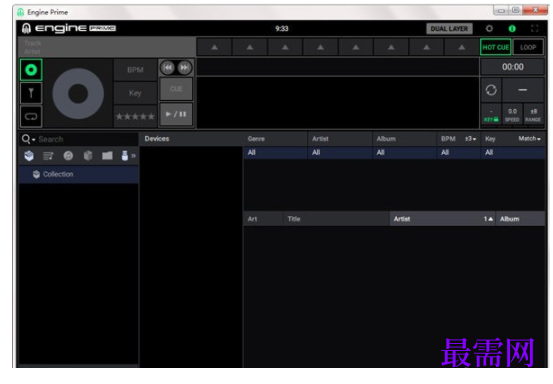This screenshot has width=553, height=384.
Task: Toggle the KEY lock
Action: 491,115
